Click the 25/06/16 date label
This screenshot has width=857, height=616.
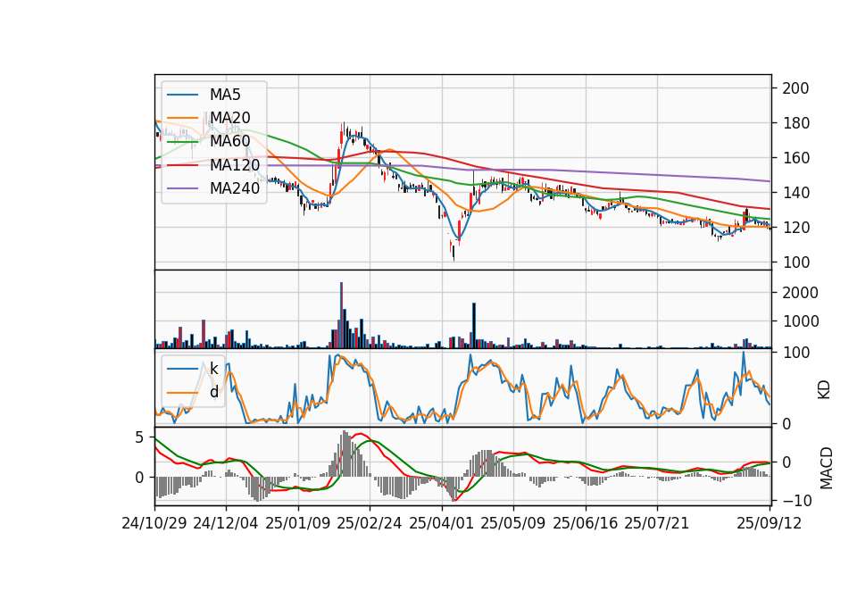(586, 523)
